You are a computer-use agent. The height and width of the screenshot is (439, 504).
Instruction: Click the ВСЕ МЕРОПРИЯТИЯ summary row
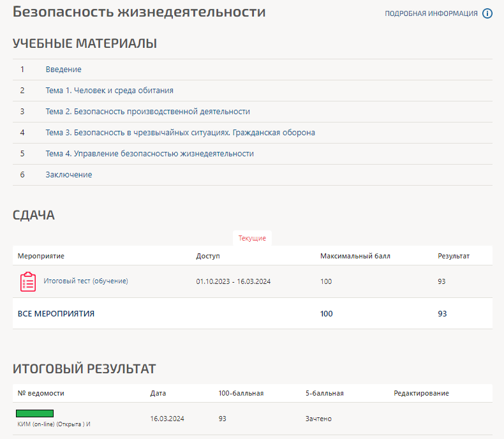(x=56, y=313)
